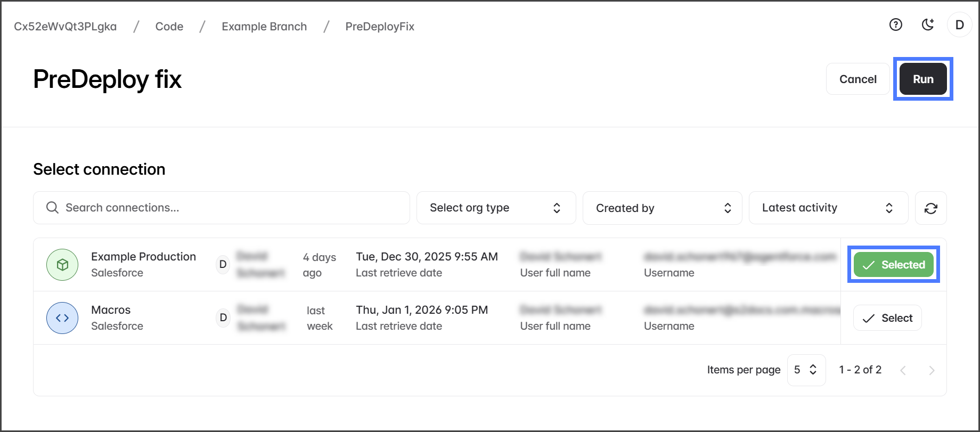Select the Macros connection
The width and height of the screenshot is (980, 432).
(x=887, y=318)
